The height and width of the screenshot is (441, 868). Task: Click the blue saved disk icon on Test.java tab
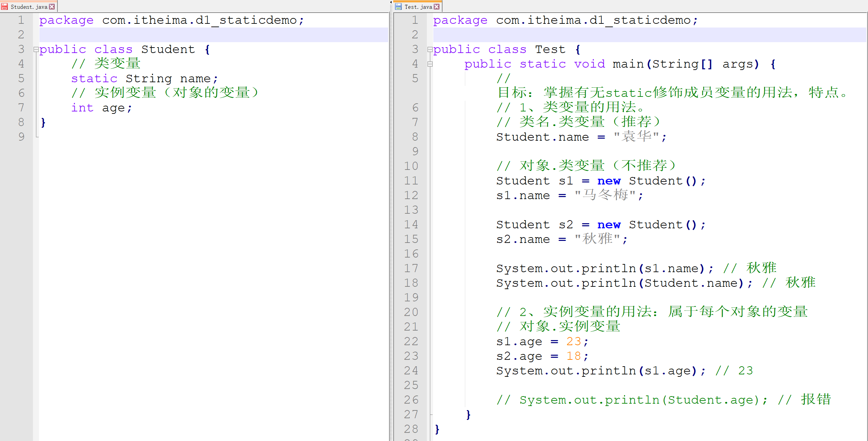click(398, 6)
